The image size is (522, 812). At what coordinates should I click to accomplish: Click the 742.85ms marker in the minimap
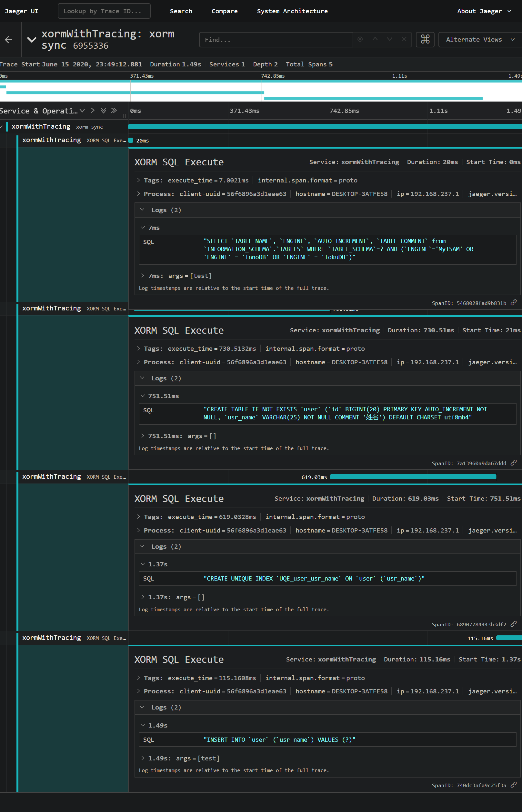[x=273, y=76]
